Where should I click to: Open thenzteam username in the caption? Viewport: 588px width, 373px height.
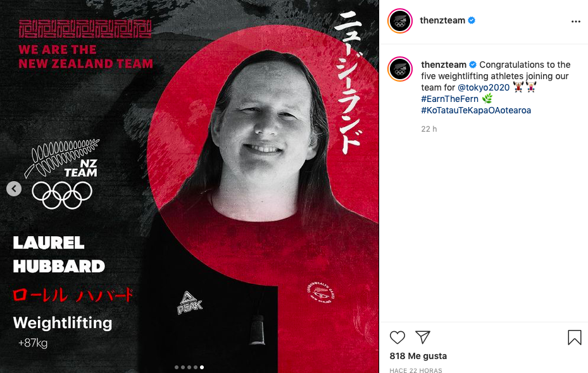pos(444,65)
